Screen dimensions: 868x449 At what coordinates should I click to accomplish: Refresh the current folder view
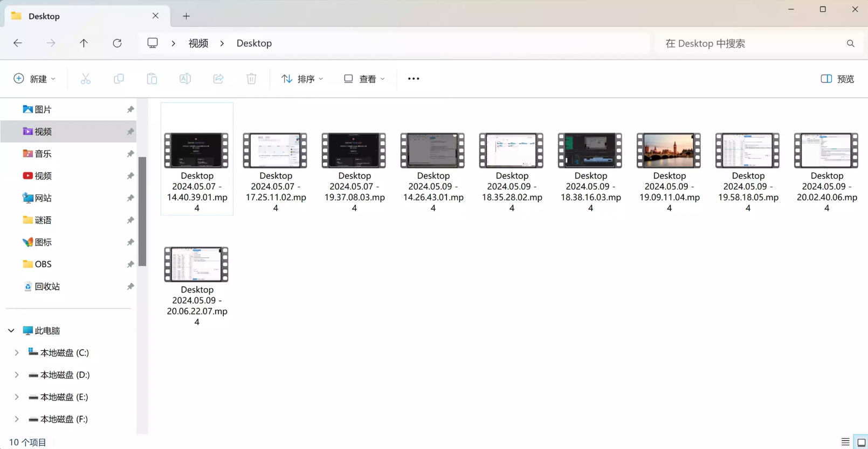[117, 43]
